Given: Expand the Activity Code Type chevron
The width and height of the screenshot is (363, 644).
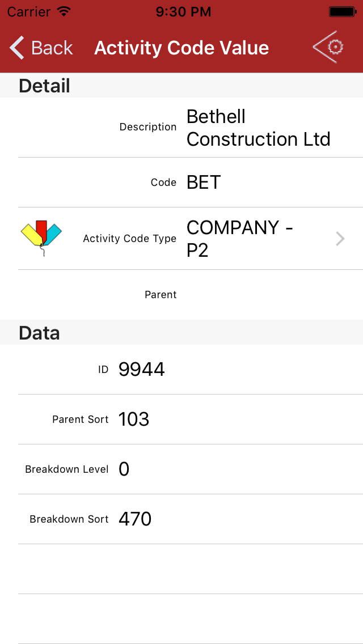Looking at the screenshot, I should pyautogui.click(x=340, y=239).
